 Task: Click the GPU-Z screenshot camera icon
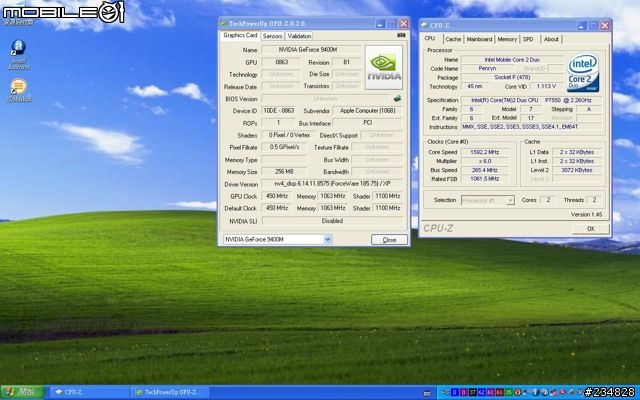point(401,36)
